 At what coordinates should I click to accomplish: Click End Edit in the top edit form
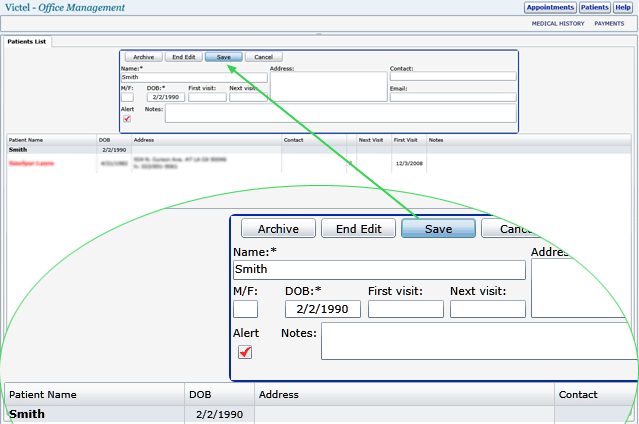(184, 57)
